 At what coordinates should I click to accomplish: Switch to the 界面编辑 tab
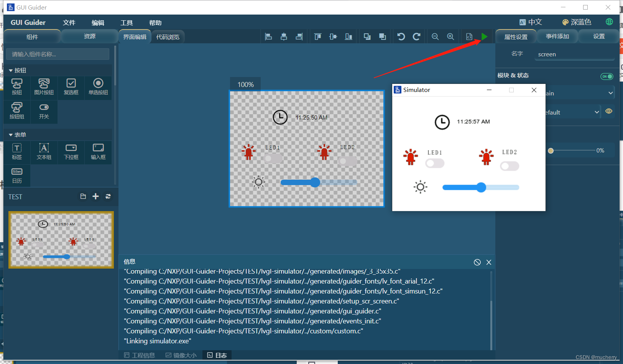pos(135,37)
